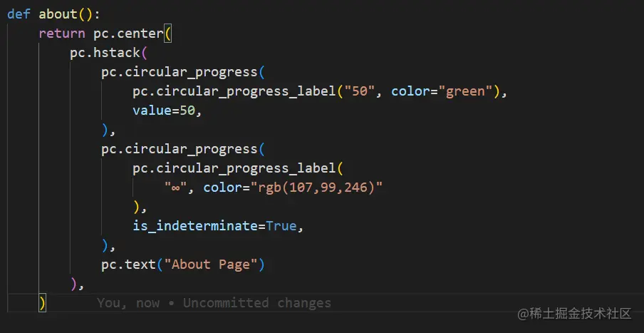Click the 'True' boolean value
Image resolution: width=644 pixels, height=333 pixels.
(x=280, y=226)
